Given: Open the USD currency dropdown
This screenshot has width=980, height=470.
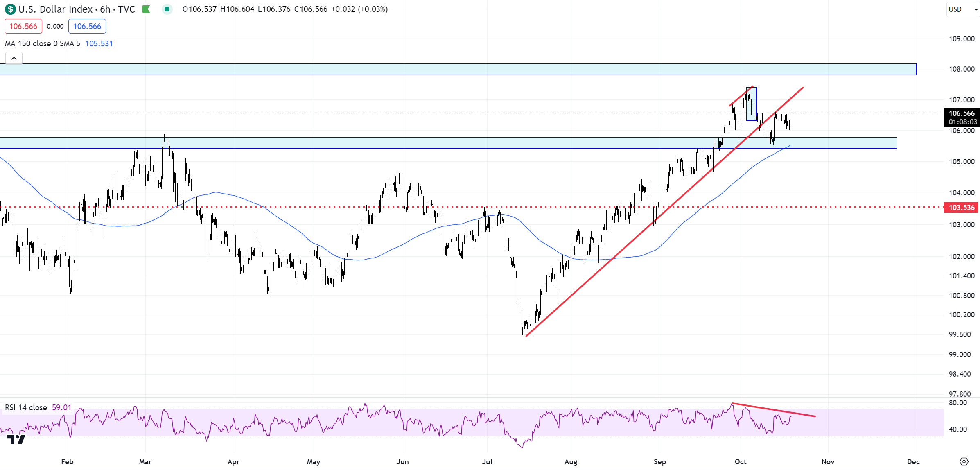Looking at the screenshot, I should pos(962,9).
